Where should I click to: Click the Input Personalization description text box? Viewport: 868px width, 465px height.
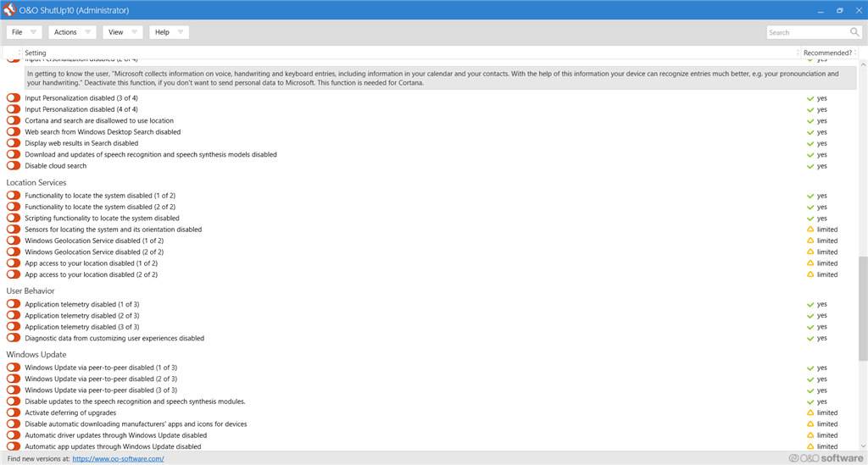coord(441,78)
